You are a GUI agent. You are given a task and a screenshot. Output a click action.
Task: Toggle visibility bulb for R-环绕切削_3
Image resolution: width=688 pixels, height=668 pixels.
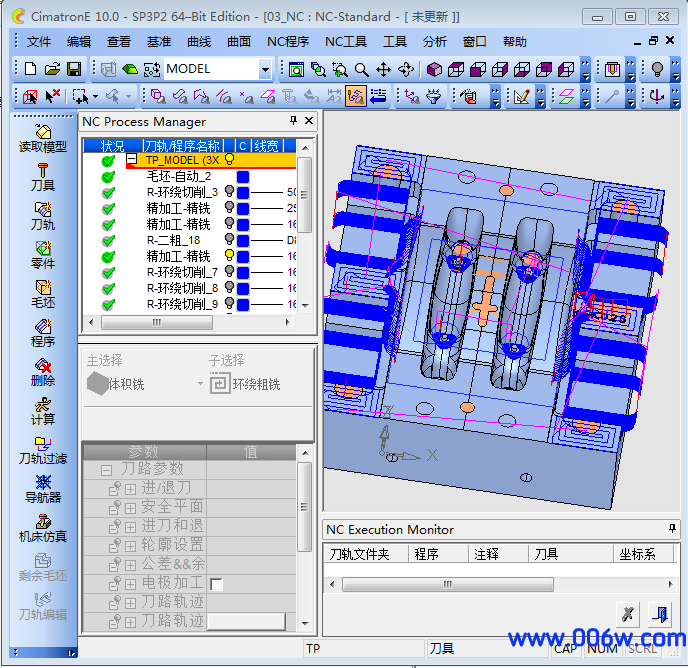(x=229, y=191)
